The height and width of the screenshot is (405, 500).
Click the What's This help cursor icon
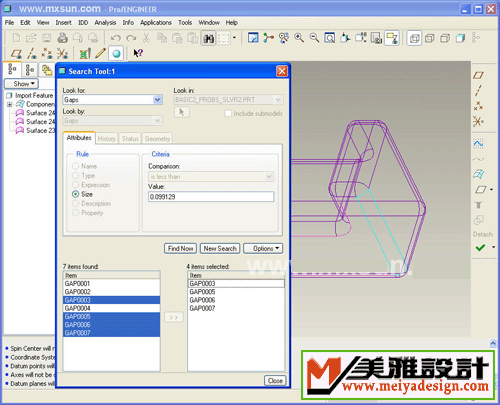138,53
